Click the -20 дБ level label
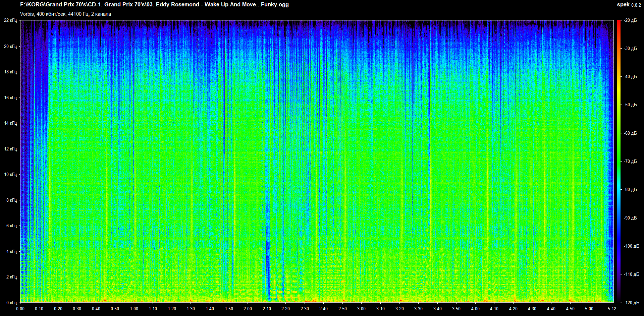This screenshot has width=644, height=316. (630, 20)
